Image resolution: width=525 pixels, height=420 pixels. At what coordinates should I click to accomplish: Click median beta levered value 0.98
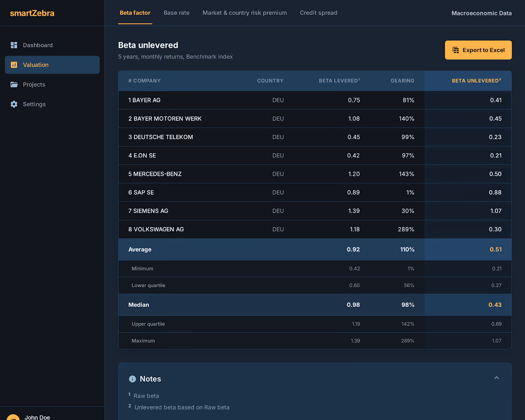(x=353, y=305)
